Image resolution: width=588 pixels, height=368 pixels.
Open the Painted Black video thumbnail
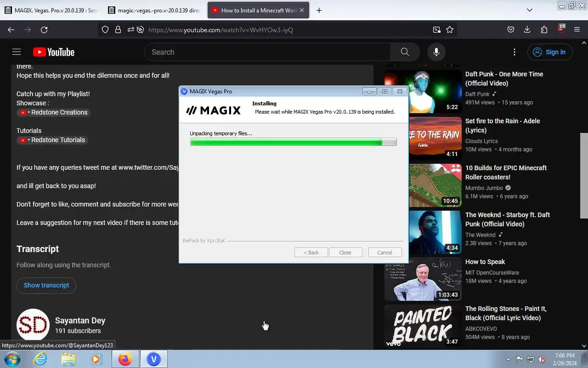point(423,326)
